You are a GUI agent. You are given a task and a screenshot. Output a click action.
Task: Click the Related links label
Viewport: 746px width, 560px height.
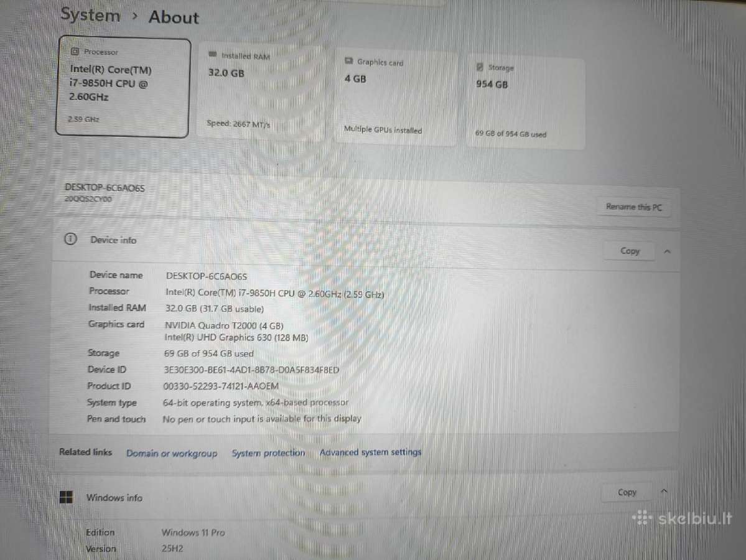pos(86,452)
